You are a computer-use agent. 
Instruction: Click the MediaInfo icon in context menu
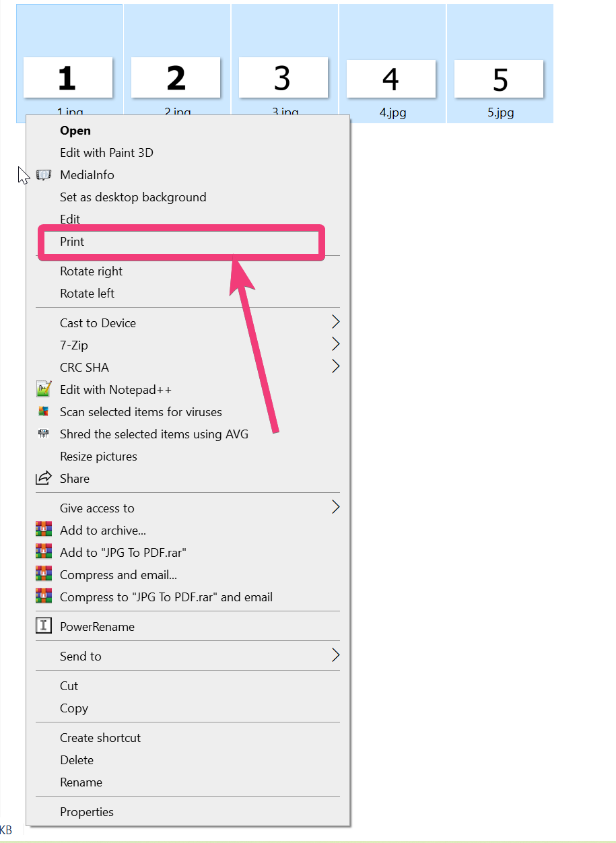point(43,175)
